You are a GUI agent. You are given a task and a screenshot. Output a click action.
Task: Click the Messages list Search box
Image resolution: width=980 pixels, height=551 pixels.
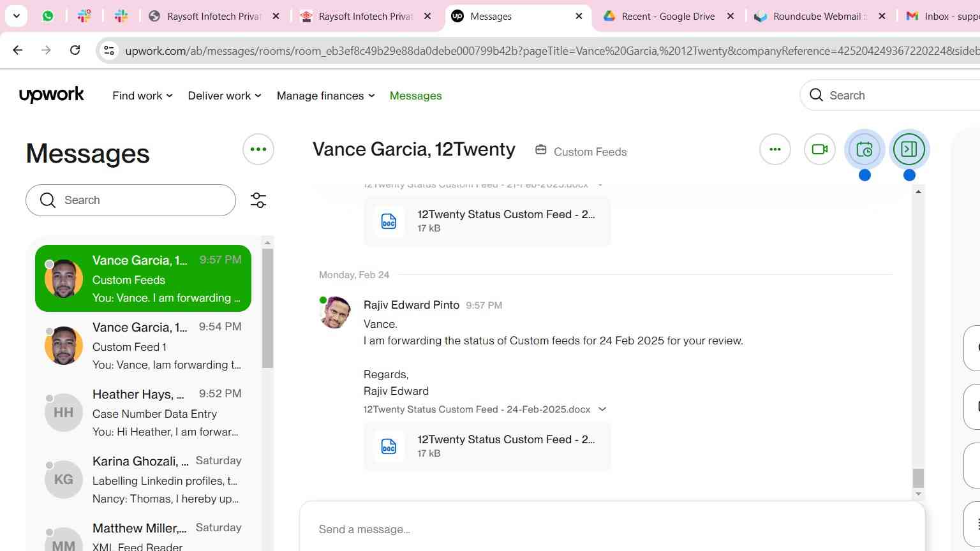tap(131, 200)
